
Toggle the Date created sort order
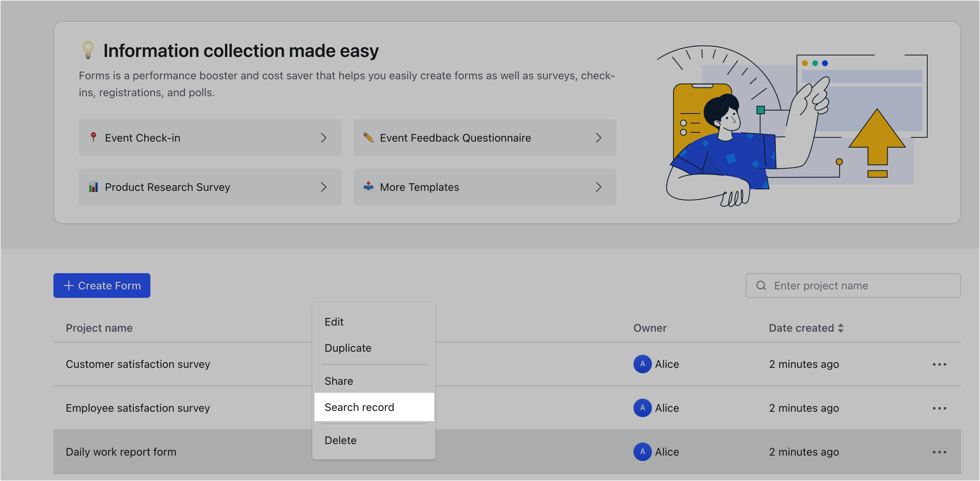pyautogui.click(x=842, y=328)
